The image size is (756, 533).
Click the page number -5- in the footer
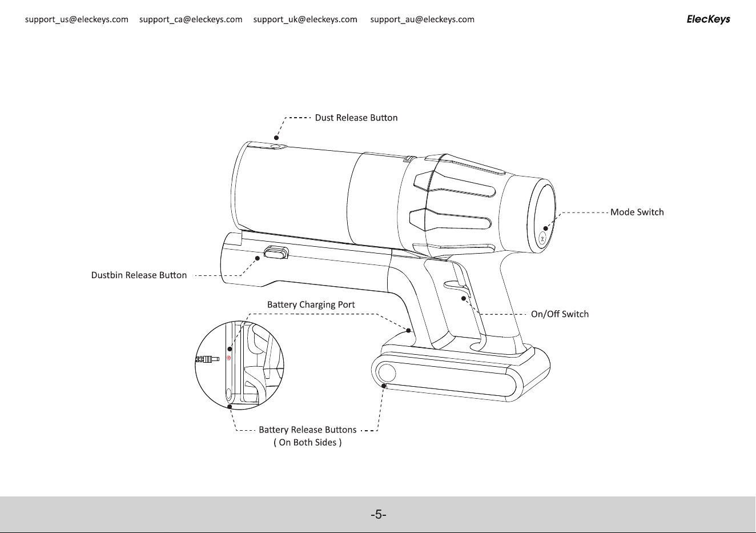tap(378, 515)
